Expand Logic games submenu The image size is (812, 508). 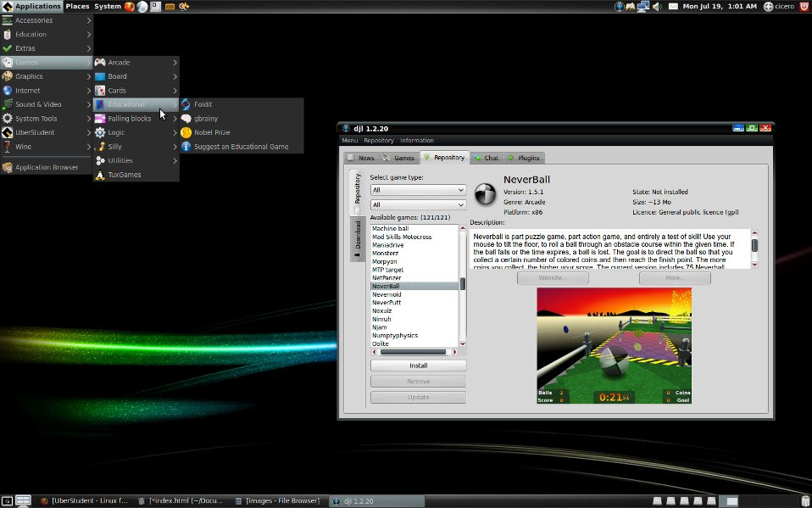click(136, 132)
